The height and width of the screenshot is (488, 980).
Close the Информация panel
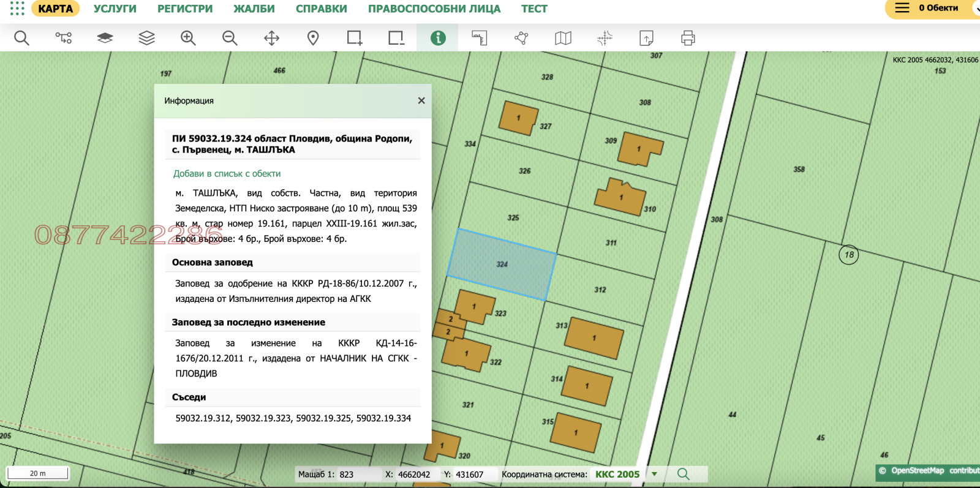pyautogui.click(x=421, y=100)
